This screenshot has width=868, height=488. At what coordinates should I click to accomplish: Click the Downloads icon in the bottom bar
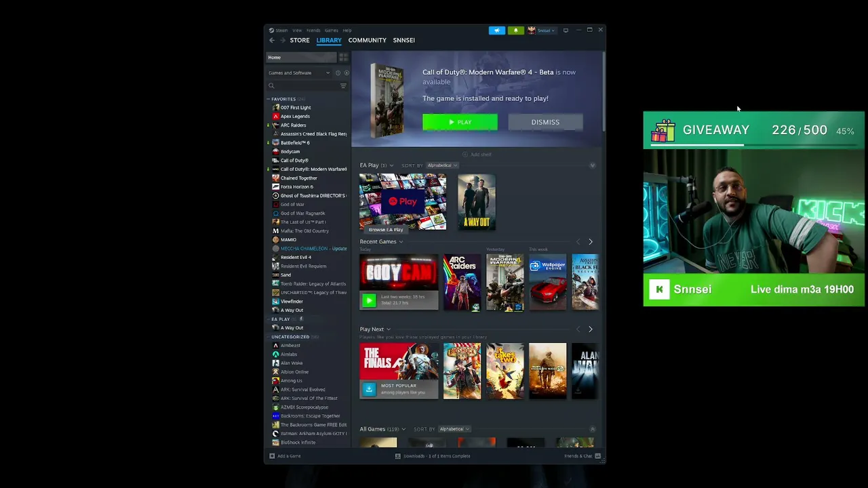[398, 456]
